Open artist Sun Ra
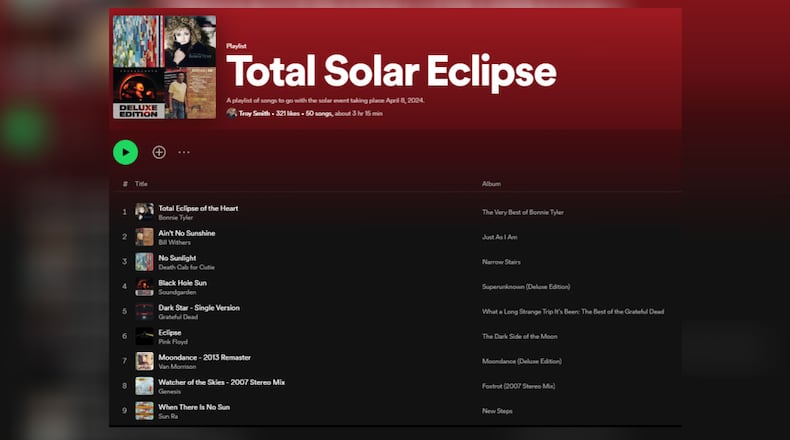The image size is (790, 440). click(x=168, y=416)
